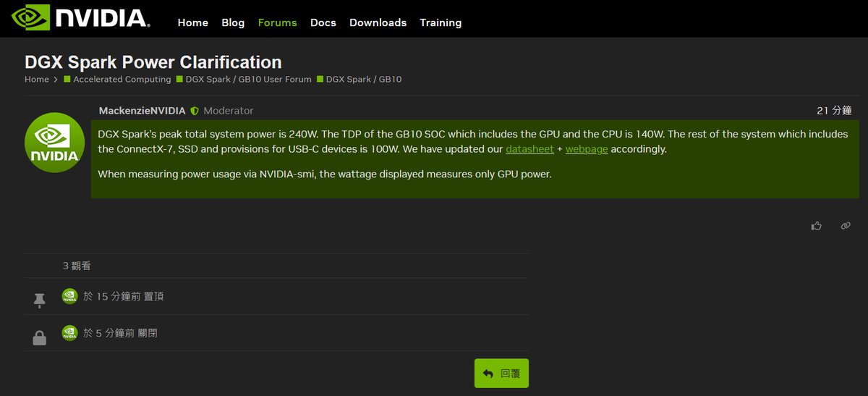Click the moderator shield icon next to MackenzieNVIDIA
This screenshot has height=396, width=868.
pyautogui.click(x=194, y=111)
